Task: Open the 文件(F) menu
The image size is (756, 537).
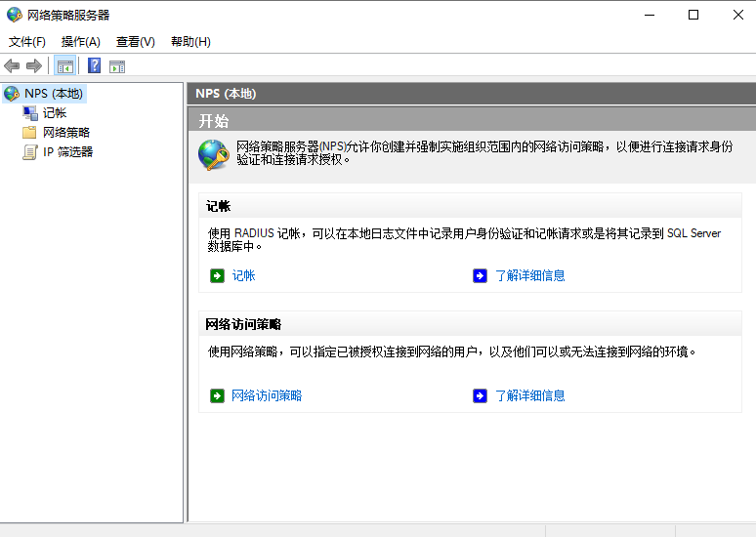Action: (x=27, y=42)
